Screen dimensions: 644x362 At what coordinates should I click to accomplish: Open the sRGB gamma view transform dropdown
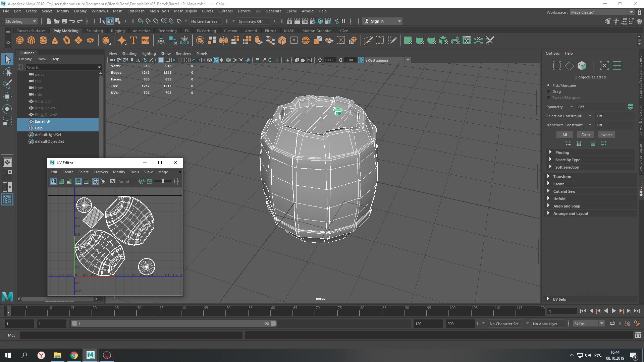tap(388, 60)
